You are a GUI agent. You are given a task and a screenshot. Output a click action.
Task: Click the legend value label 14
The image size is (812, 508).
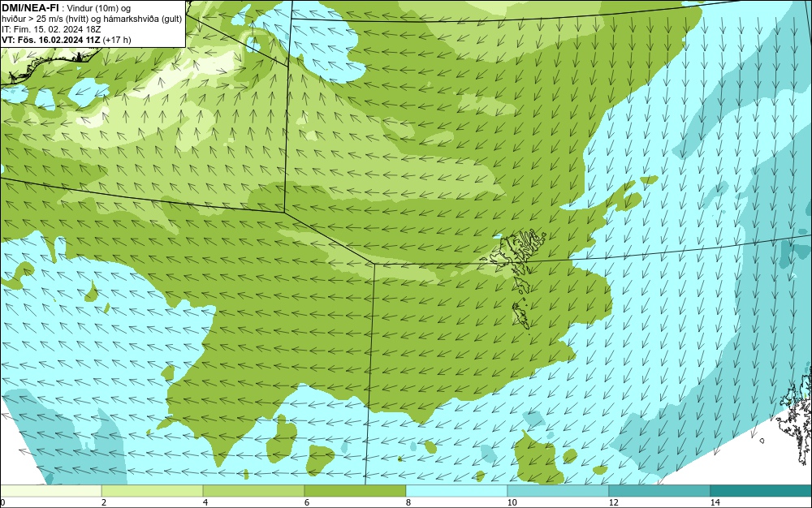coord(715,502)
